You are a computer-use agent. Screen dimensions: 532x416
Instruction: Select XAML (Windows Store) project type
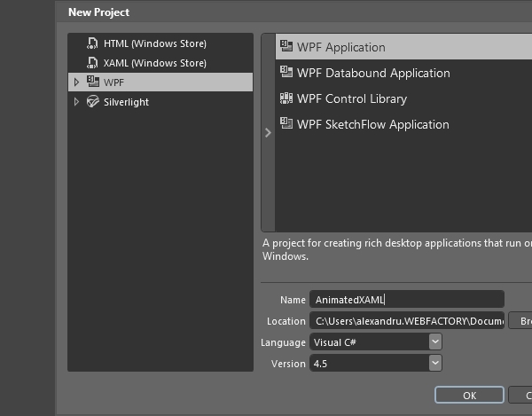(154, 63)
